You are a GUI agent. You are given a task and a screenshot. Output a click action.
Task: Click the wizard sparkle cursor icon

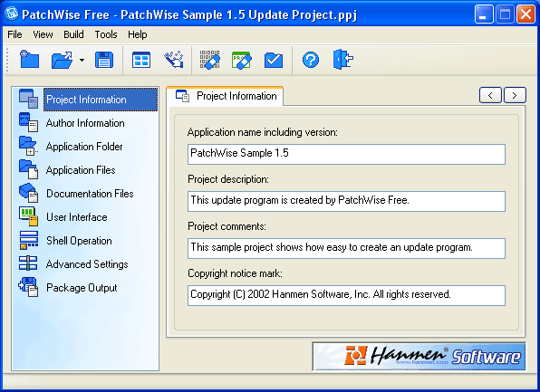point(174,60)
